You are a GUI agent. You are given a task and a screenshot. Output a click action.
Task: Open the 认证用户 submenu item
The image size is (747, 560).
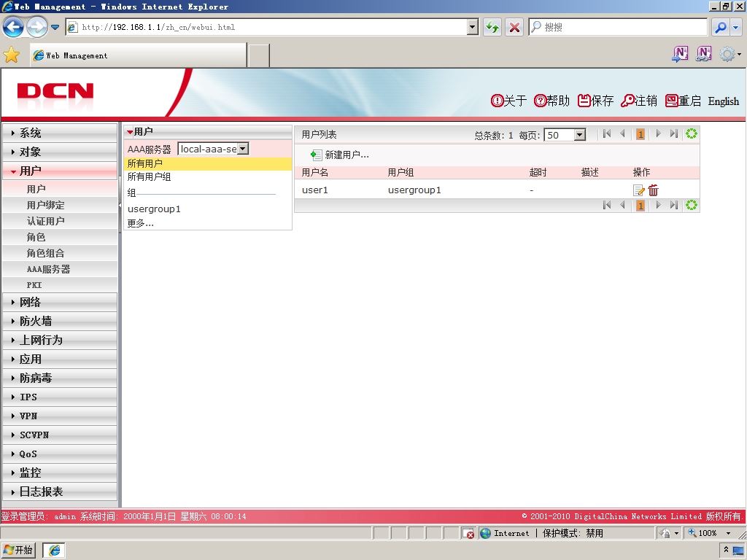click(x=60, y=221)
